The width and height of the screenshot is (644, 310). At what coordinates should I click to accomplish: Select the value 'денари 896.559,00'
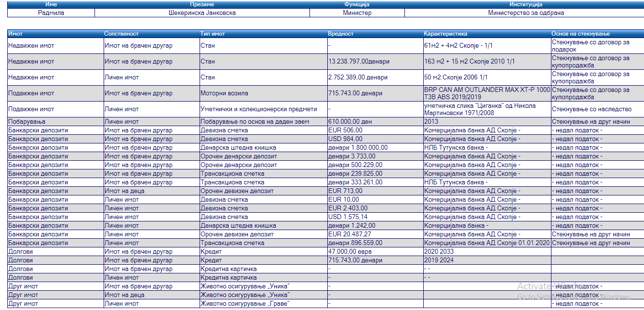pyautogui.click(x=355, y=243)
